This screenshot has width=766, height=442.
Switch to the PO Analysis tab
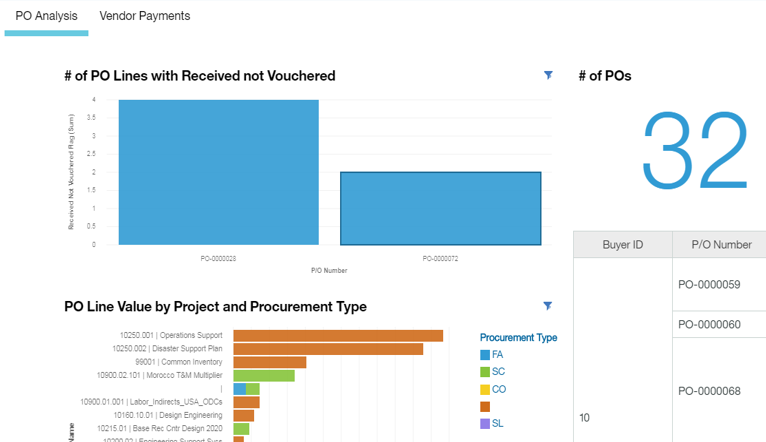pyautogui.click(x=46, y=16)
